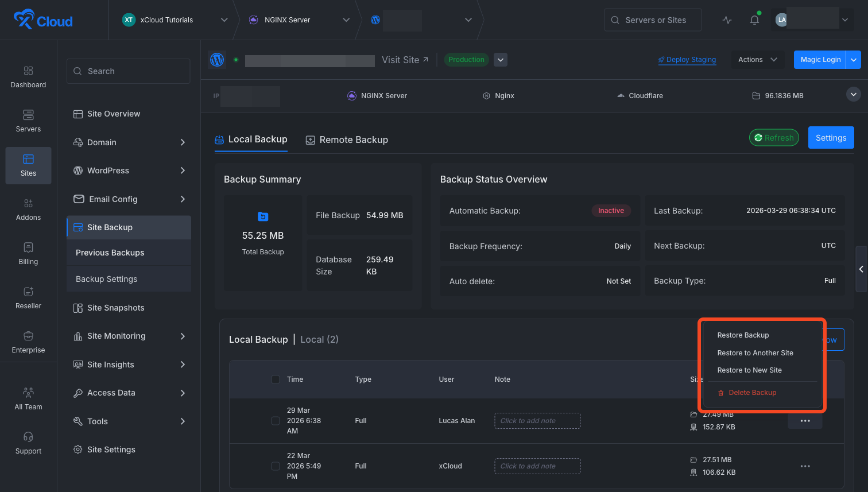Image resolution: width=868 pixels, height=492 pixels.
Task: Select the activity monitor icon near notifications
Action: click(x=727, y=19)
